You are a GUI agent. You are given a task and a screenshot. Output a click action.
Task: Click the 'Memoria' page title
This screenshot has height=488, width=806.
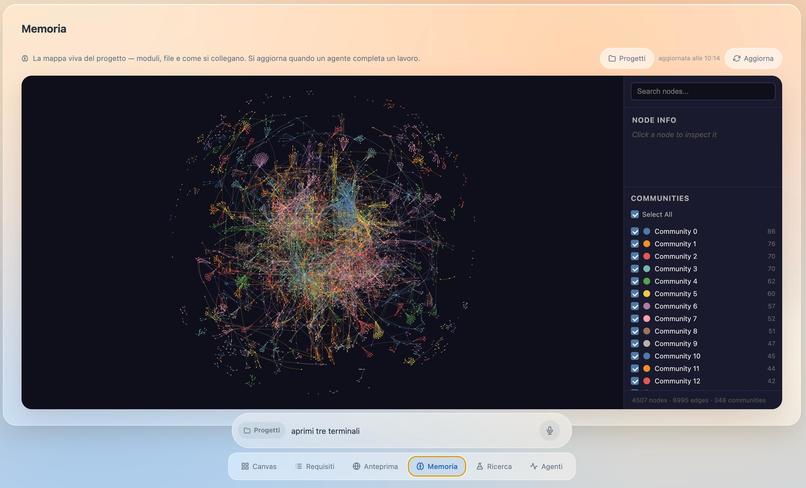point(44,29)
